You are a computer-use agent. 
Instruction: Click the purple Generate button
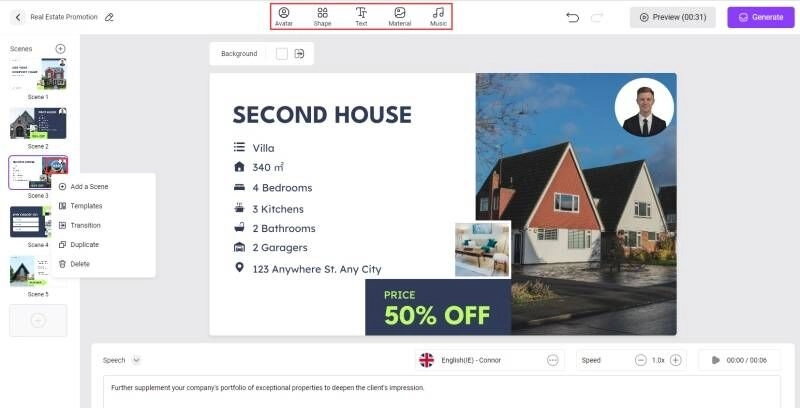(759, 17)
